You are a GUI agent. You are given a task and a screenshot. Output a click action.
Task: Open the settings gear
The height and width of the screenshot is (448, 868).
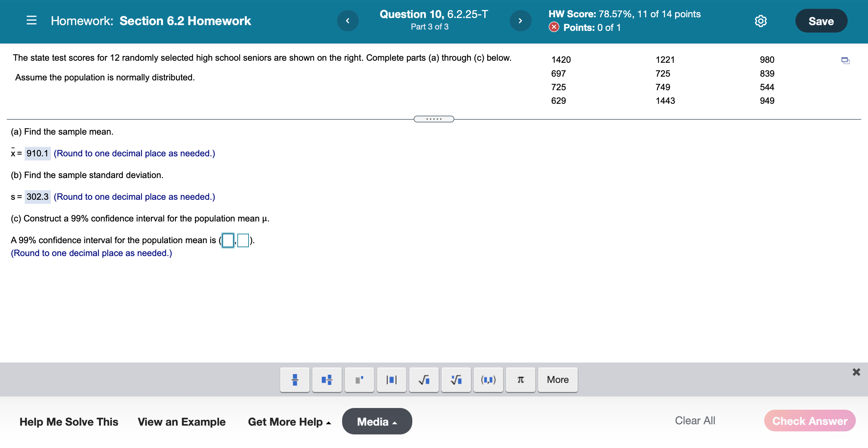(x=761, y=21)
